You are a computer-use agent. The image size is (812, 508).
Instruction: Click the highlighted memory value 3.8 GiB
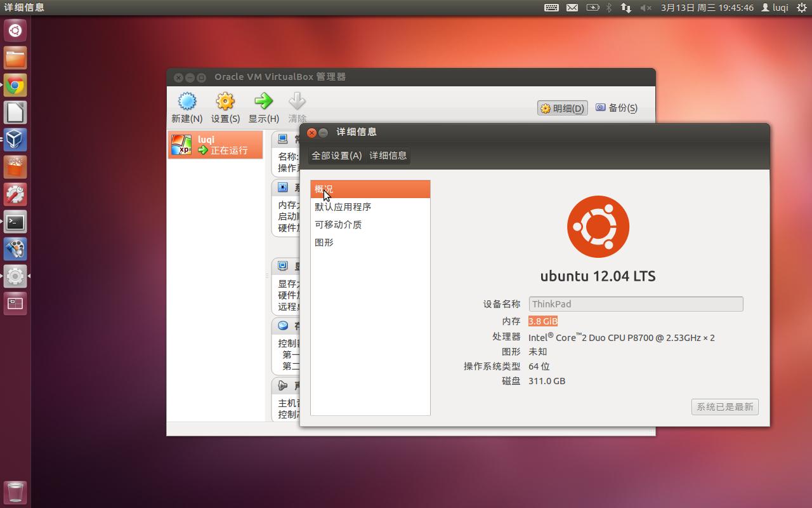pyautogui.click(x=543, y=321)
